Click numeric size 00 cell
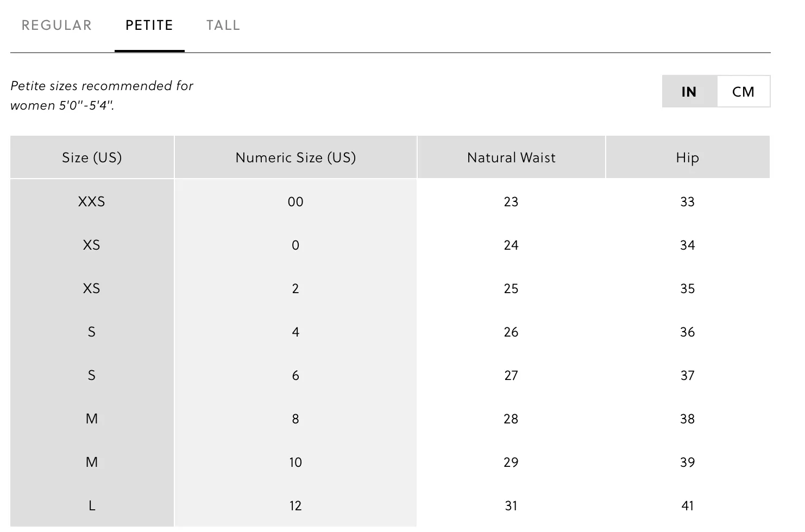 coord(295,201)
